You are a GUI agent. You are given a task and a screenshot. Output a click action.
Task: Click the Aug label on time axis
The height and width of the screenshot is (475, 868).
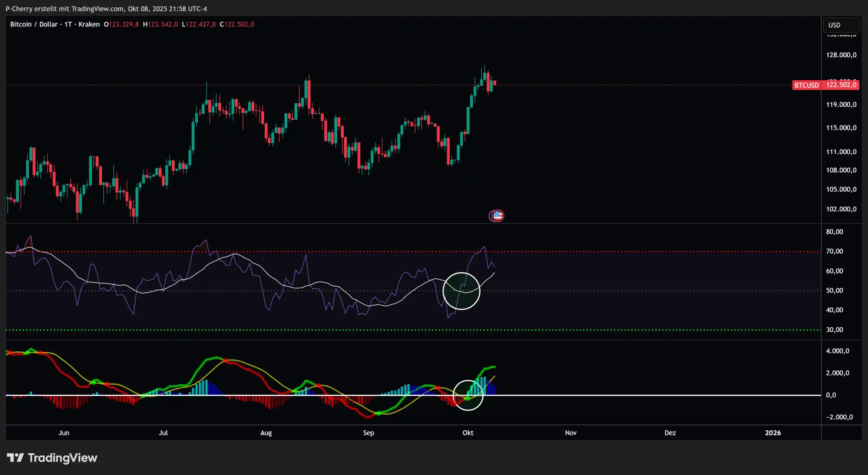tap(266, 433)
